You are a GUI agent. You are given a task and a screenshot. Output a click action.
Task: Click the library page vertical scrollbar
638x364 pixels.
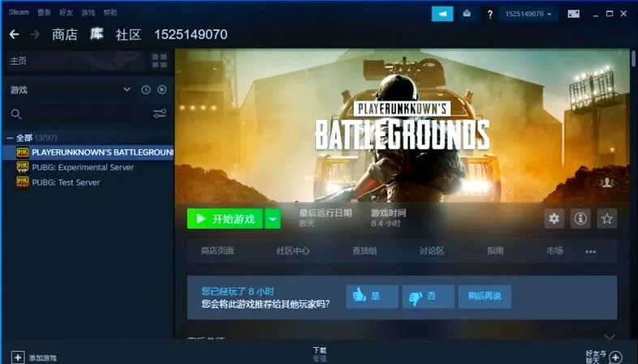click(x=633, y=58)
